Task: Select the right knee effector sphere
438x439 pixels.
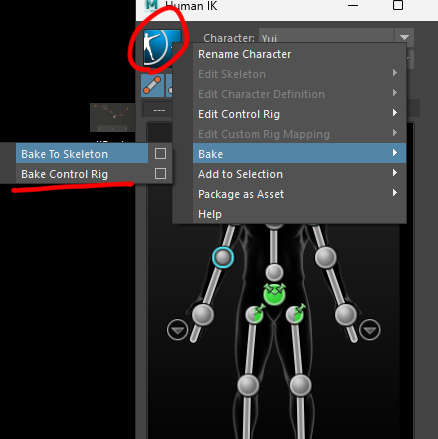Action: tap(248, 385)
